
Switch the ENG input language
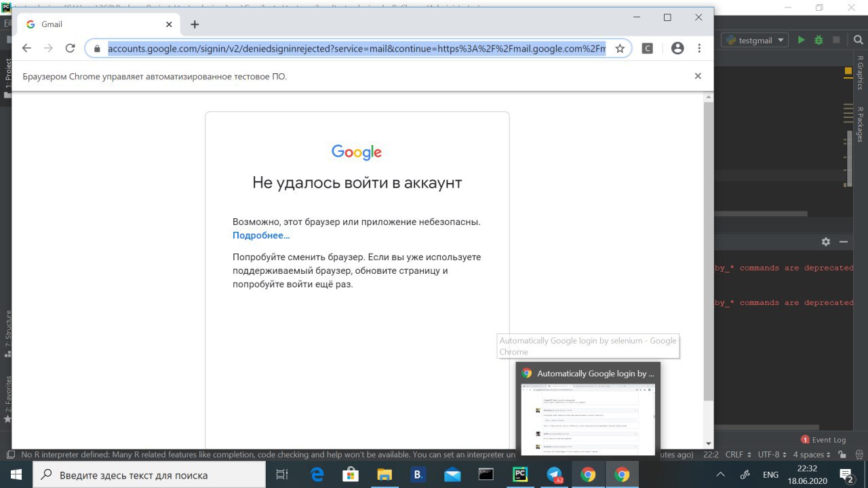pos(770,474)
